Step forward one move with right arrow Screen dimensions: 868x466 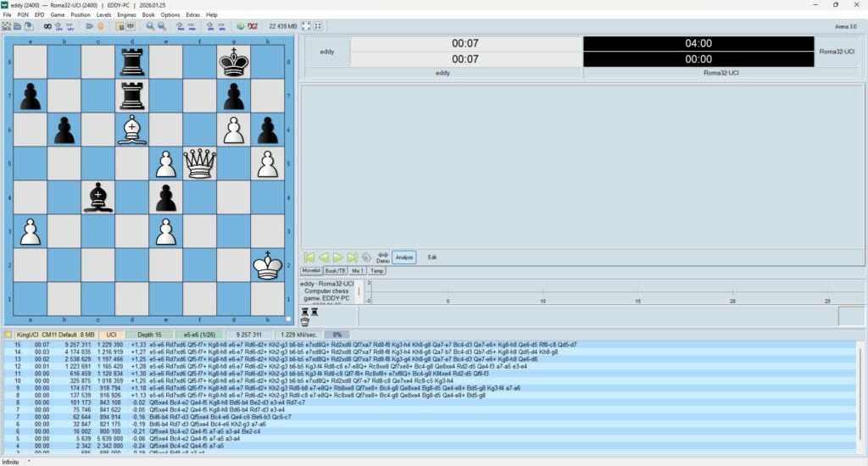(x=338, y=257)
